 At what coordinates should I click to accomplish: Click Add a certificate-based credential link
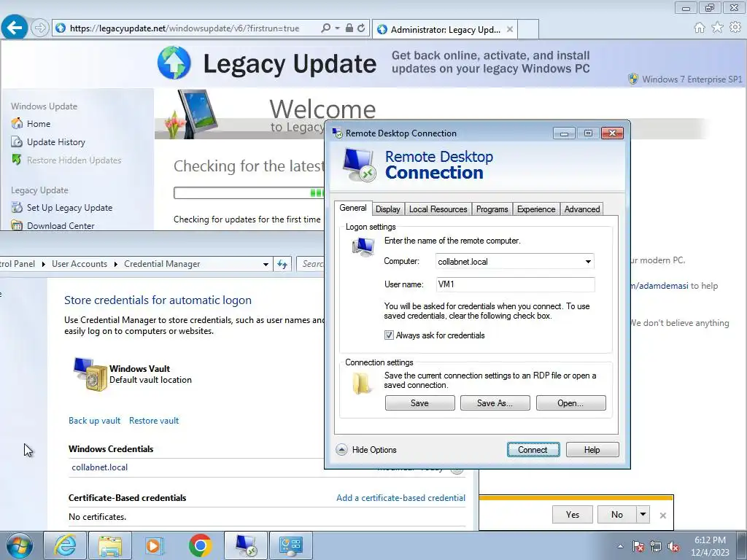pos(400,497)
